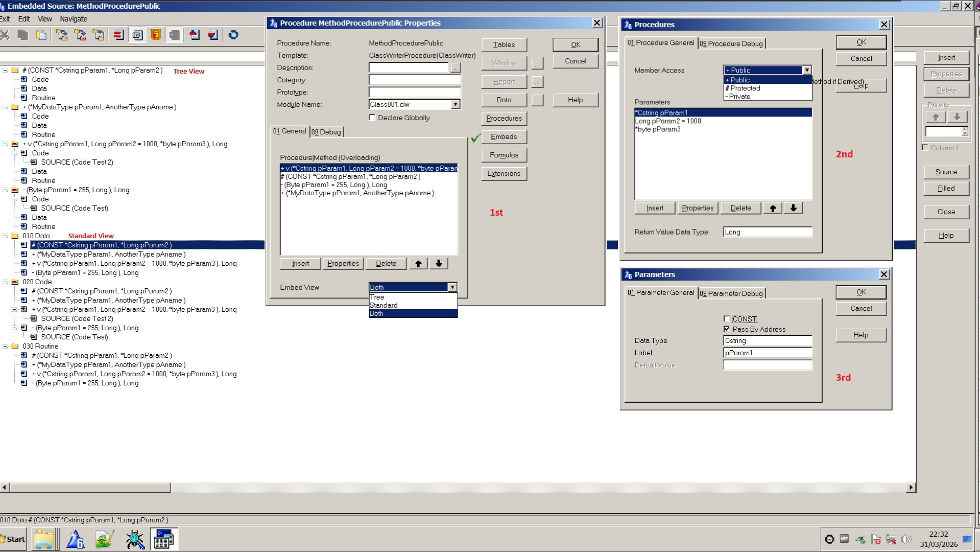The width and height of the screenshot is (980, 552).
Task: Click the circular blue refresh arrow icon
Action: tap(233, 35)
